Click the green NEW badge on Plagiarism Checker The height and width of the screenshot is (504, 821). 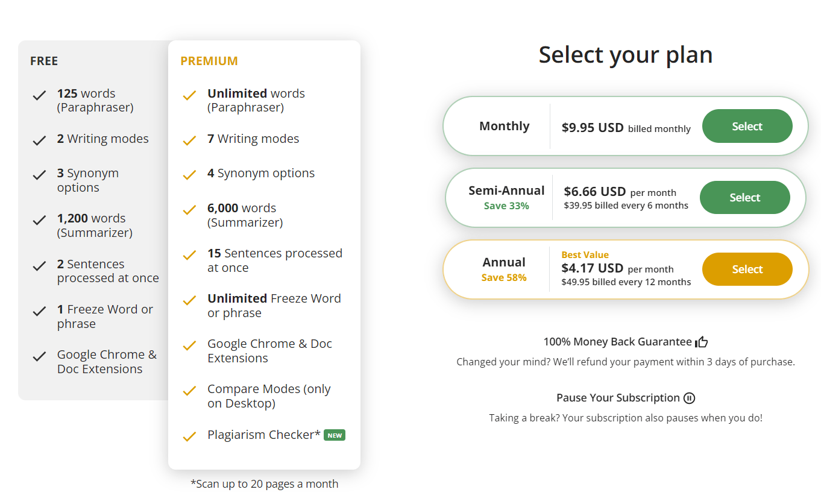pos(335,435)
